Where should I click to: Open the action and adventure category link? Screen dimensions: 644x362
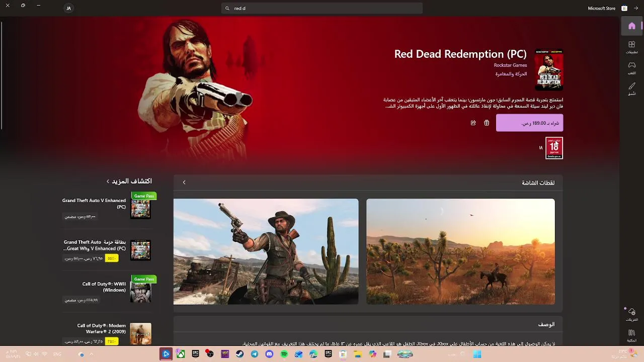click(x=511, y=74)
